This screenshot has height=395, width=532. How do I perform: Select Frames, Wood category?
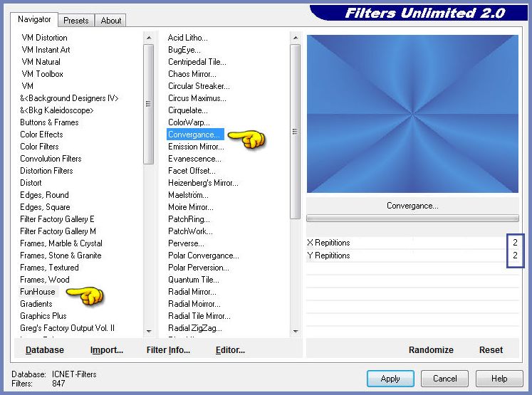pos(45,280)
